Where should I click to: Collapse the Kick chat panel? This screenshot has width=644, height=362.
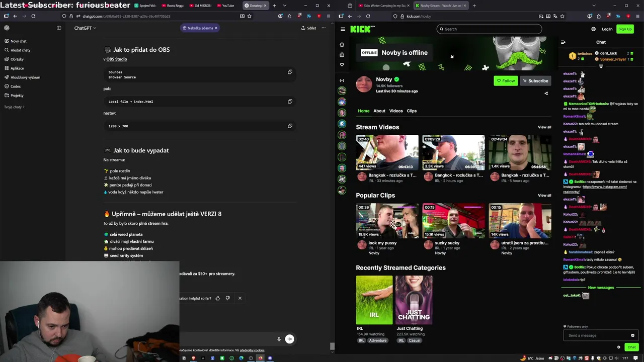(563, 42)
